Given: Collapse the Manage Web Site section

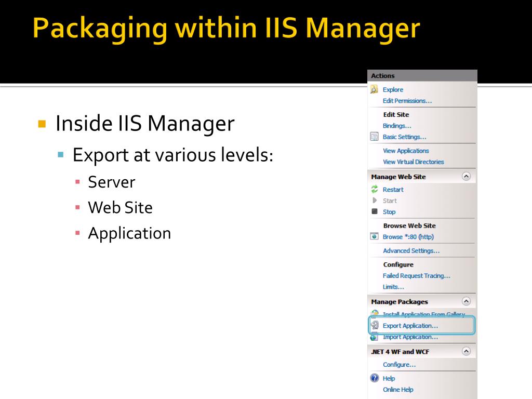Looking at the screenshot, I should [466, 177].
